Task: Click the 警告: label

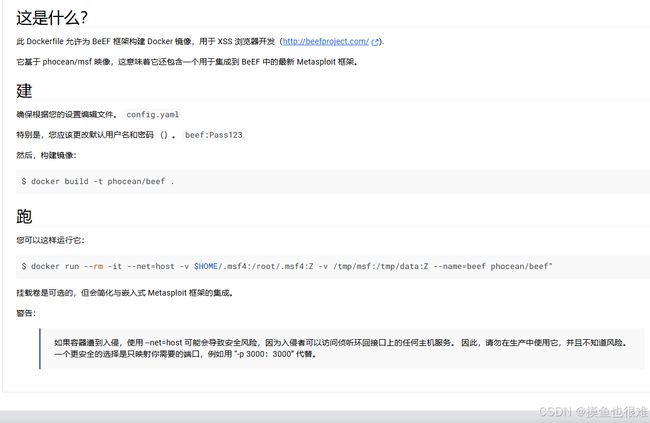Action: click(26, 313)
